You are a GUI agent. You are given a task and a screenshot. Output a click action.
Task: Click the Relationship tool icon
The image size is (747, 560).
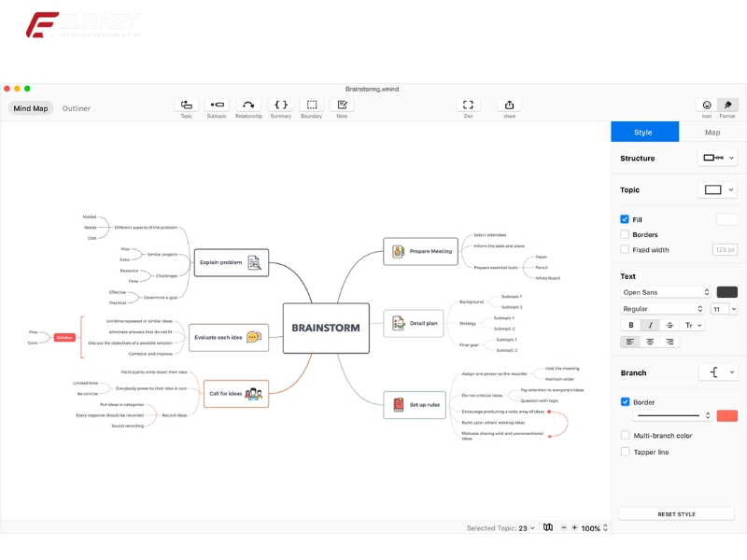[x=248, y=106]
